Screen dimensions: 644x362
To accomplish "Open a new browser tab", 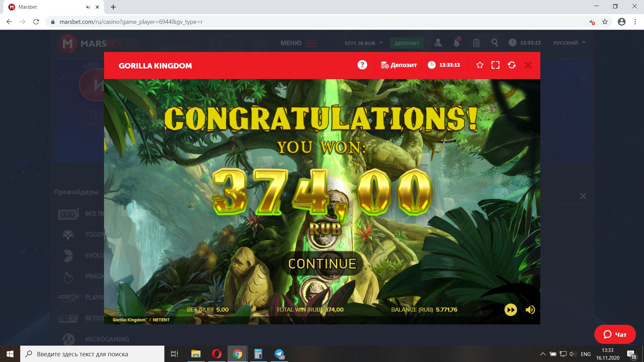I will point(113,7).
